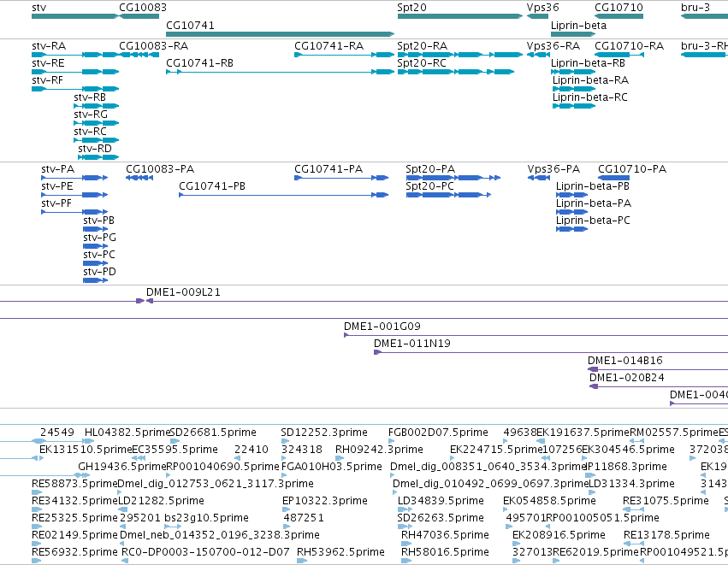Click transcript stv-RB

click(97, 106)
